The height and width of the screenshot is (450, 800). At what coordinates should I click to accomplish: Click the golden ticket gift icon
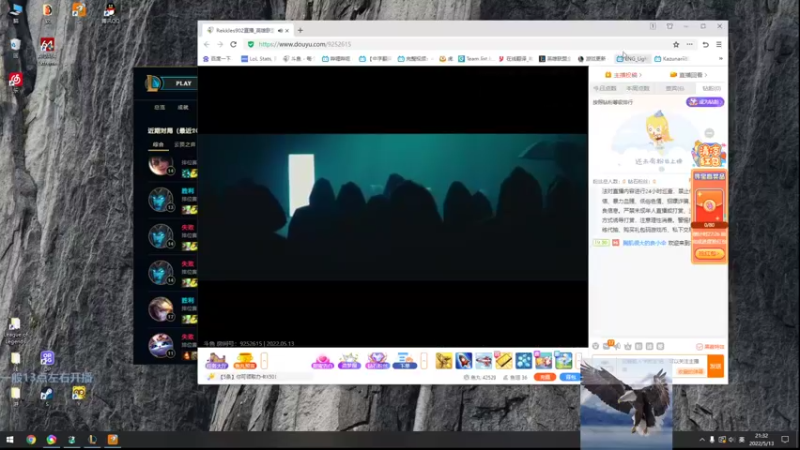(504, 361)
